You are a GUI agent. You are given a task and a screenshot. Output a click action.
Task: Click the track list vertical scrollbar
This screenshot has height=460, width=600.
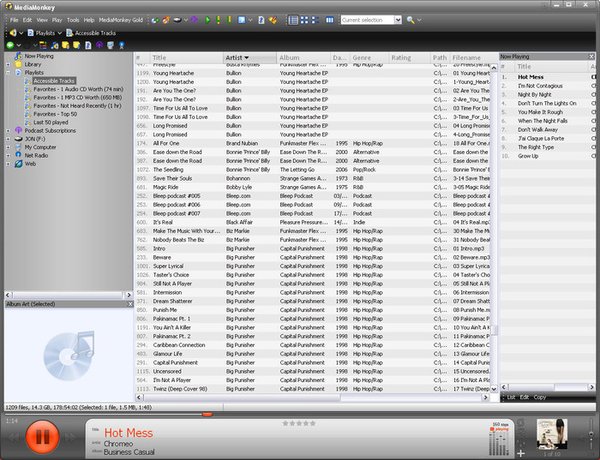coord(494,230)
